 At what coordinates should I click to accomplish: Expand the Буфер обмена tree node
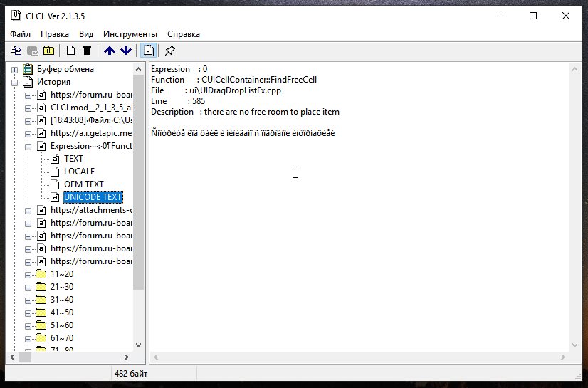(x=15, y=70)
